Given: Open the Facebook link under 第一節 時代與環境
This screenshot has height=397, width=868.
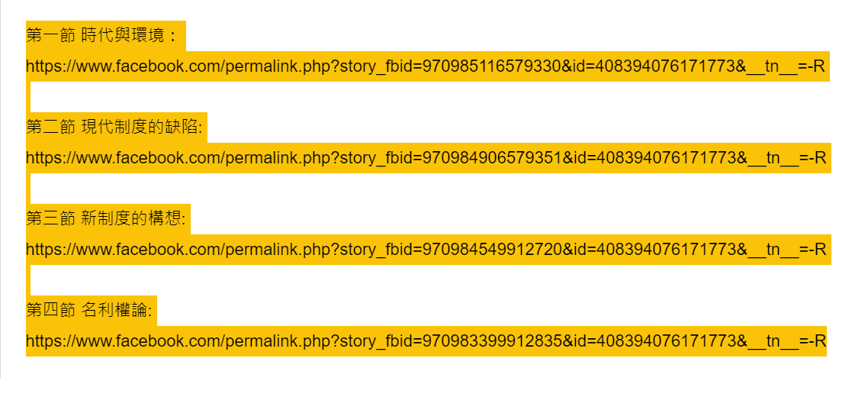Looking at the screenshot, I should [x=426, y=66].
